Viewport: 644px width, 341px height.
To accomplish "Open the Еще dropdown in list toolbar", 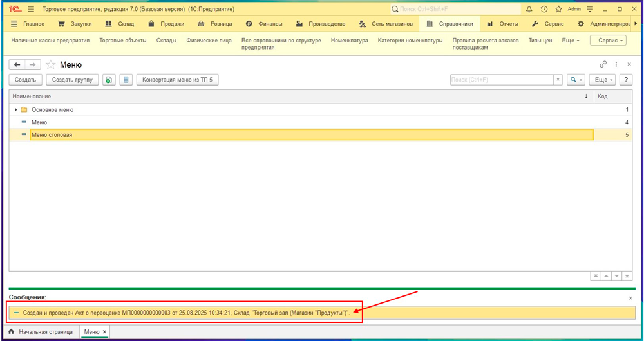I will (x=604, y=80).
